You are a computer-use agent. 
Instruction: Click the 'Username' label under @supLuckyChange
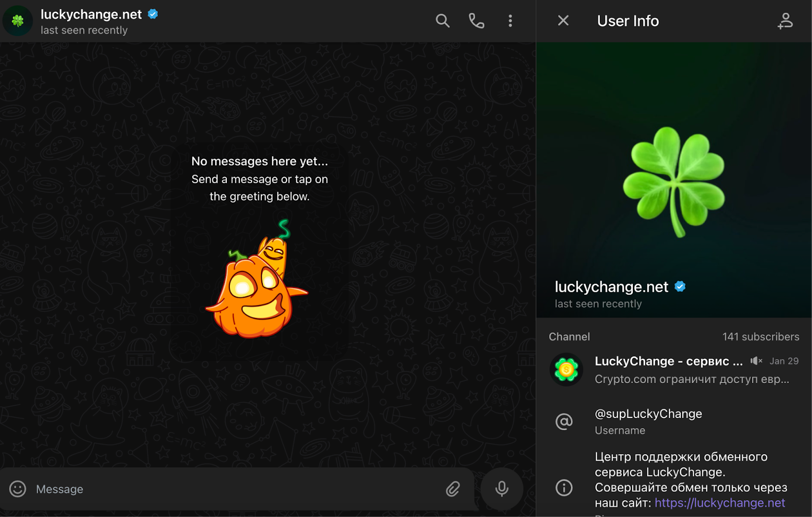pyautogui.click(x=620, y=430)
